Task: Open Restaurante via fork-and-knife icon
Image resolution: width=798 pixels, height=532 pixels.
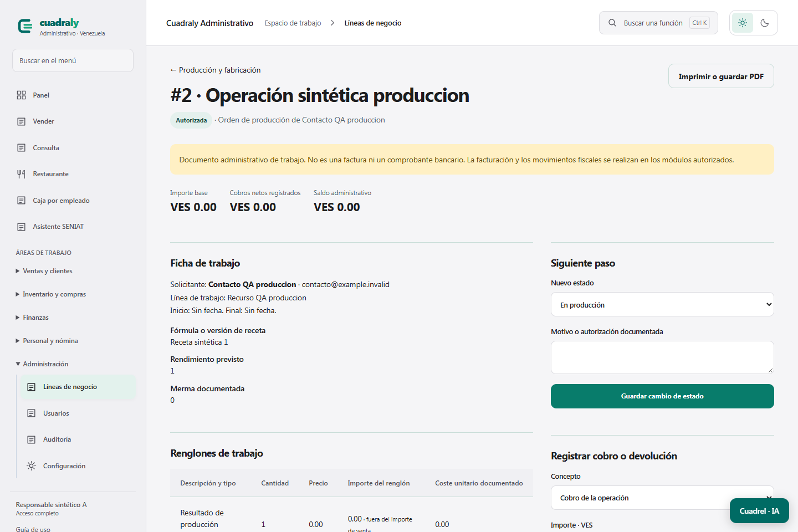Action: tap(22, 174)
